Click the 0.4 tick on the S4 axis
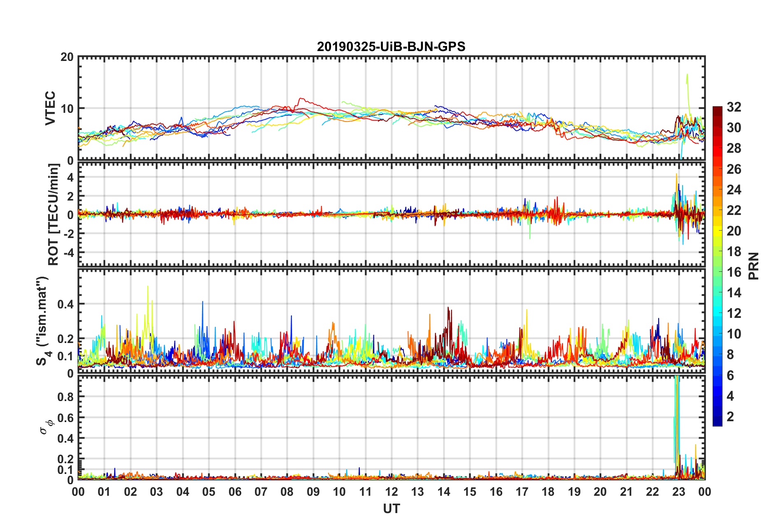The height and width of the screenshot is (532, 783). (x=66, y=304)
